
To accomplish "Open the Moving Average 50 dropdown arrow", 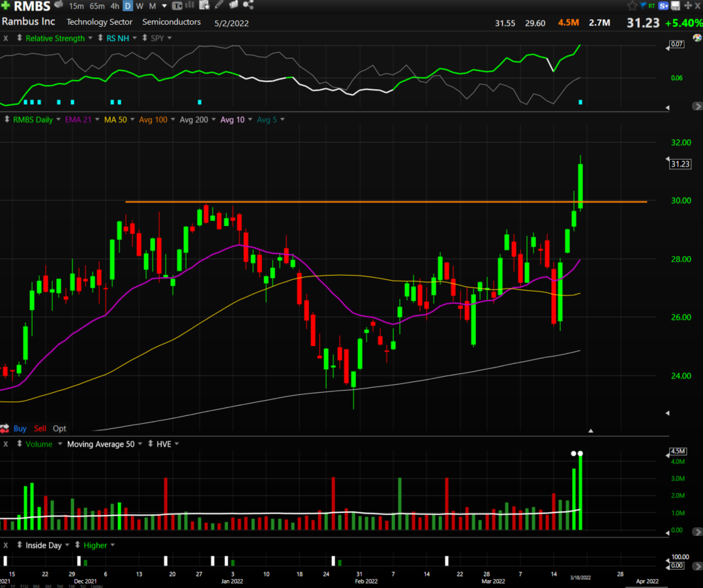I will 140,444.
